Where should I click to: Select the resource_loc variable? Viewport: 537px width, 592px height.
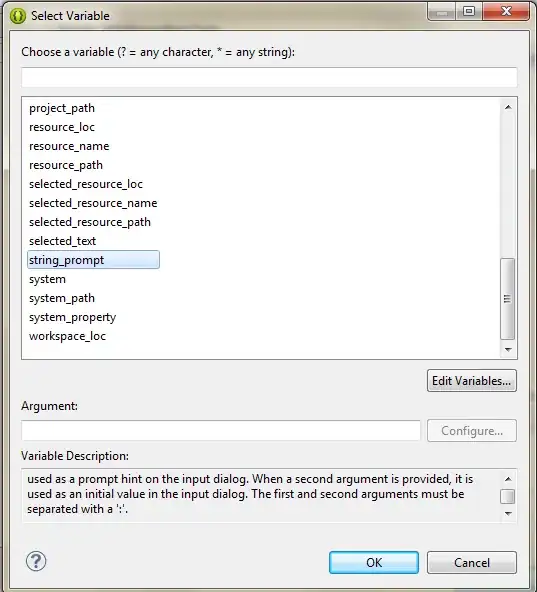coord(62,127)
